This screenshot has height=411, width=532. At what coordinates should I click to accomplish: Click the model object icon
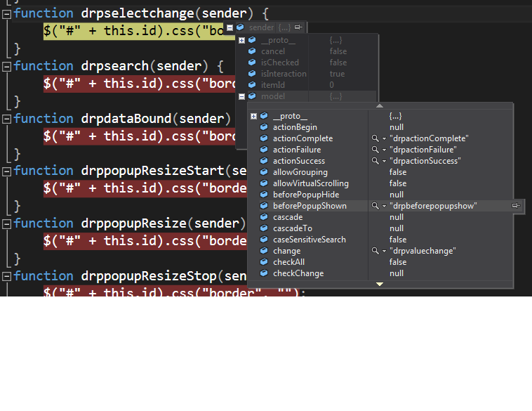click(x=252, y=96)
